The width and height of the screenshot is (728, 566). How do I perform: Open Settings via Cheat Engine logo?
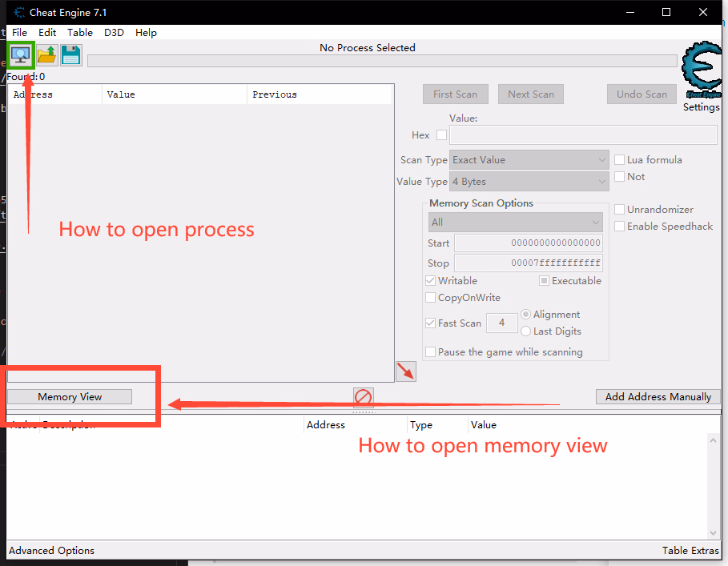(701, 70)
